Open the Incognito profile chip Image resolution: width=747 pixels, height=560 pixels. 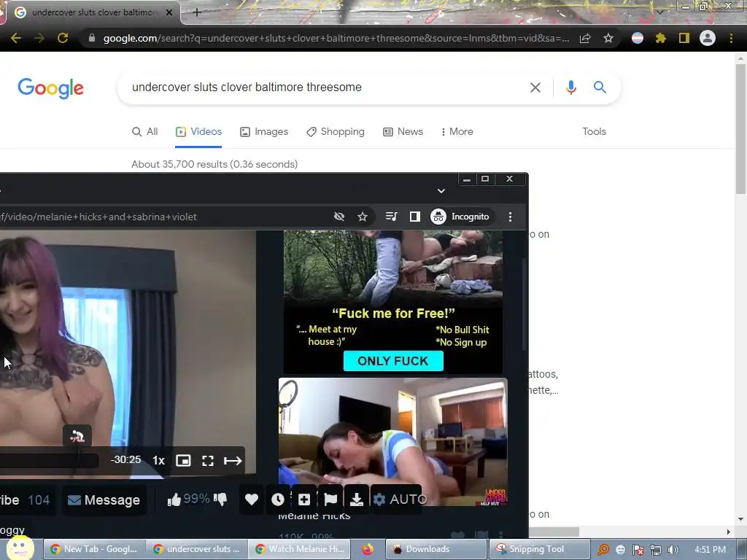(461, 217)
